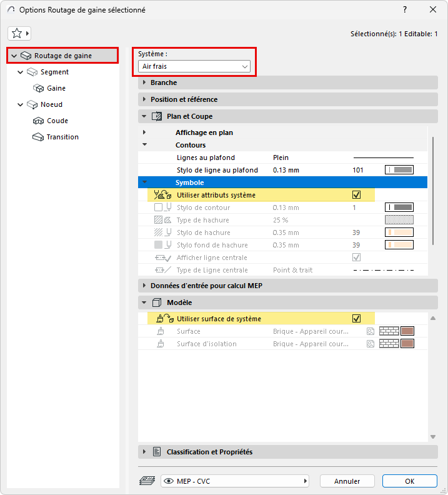
Task: Click the Stylo de hachure pen swatch
Action: (399, 232)
